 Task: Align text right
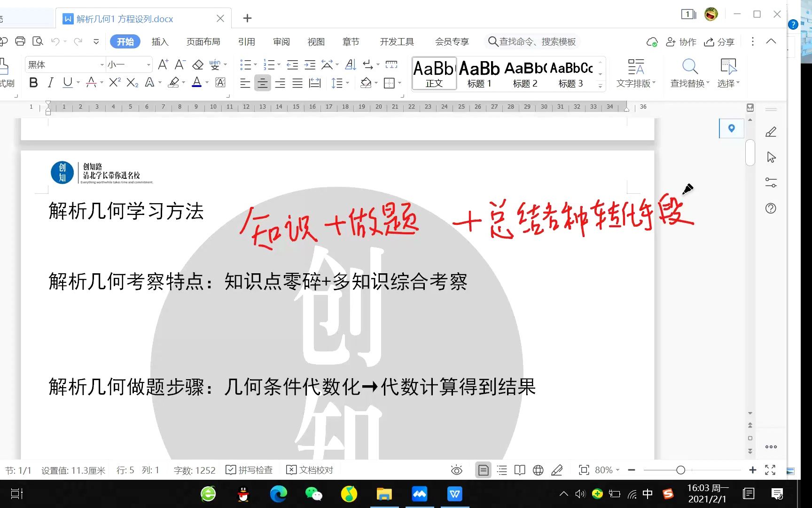pyautogui.click(x=280, y=83)
